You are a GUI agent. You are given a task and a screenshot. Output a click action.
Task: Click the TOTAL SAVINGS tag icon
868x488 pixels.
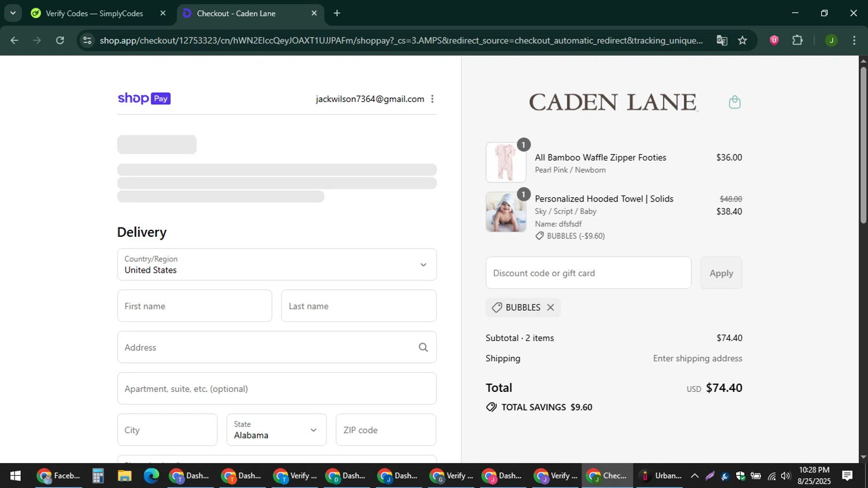(491, 407)
